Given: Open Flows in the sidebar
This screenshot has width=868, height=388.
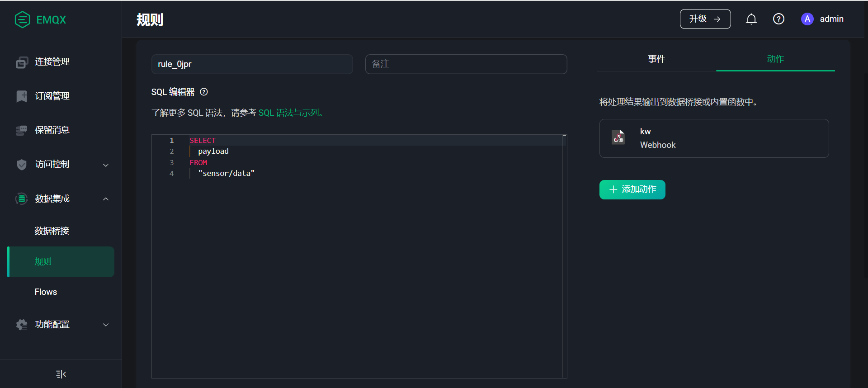Looking at the screenshot, I should (x=46, y=292).
